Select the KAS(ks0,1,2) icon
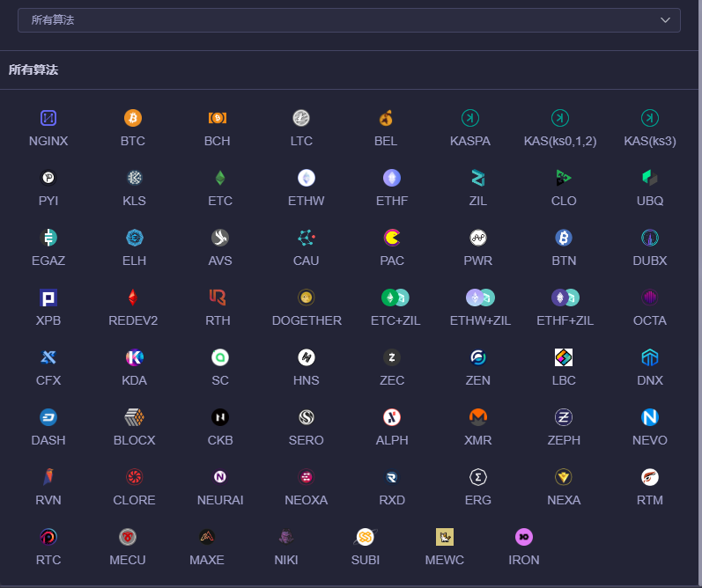Screen dimensions: 702x588 tap(560, 118)
